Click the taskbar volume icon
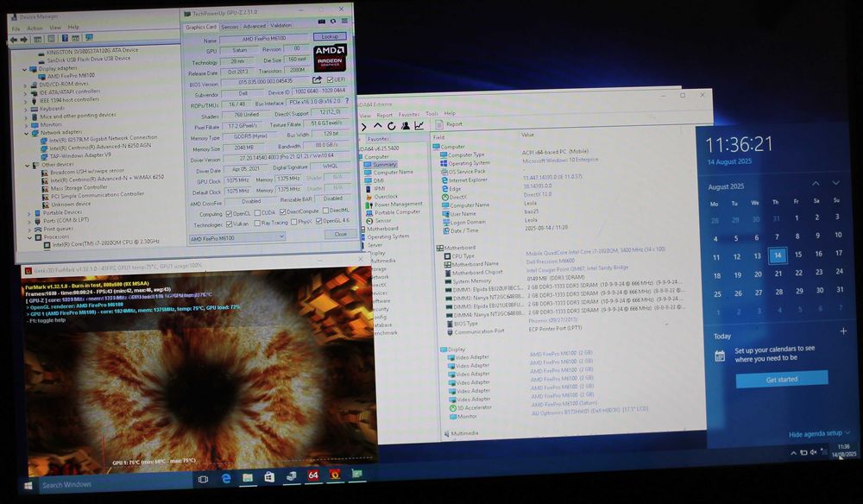The height and width of the screenshot is (504, 863). 814,452
